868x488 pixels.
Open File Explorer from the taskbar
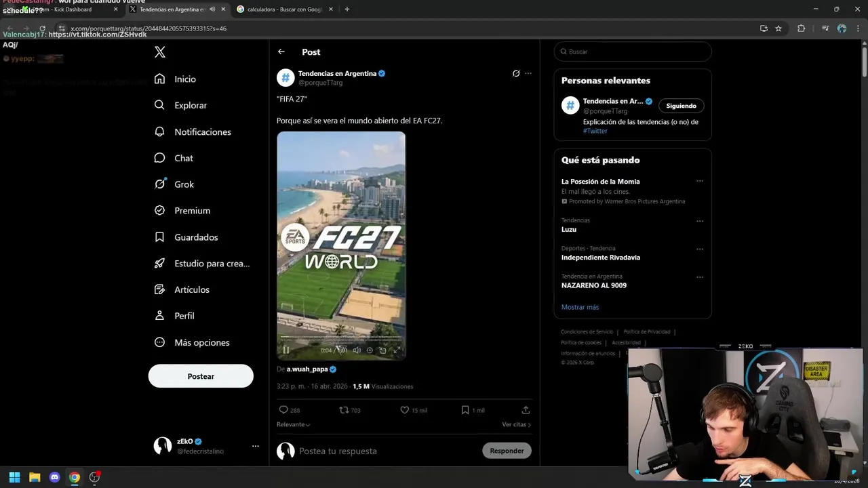[35, 477]
